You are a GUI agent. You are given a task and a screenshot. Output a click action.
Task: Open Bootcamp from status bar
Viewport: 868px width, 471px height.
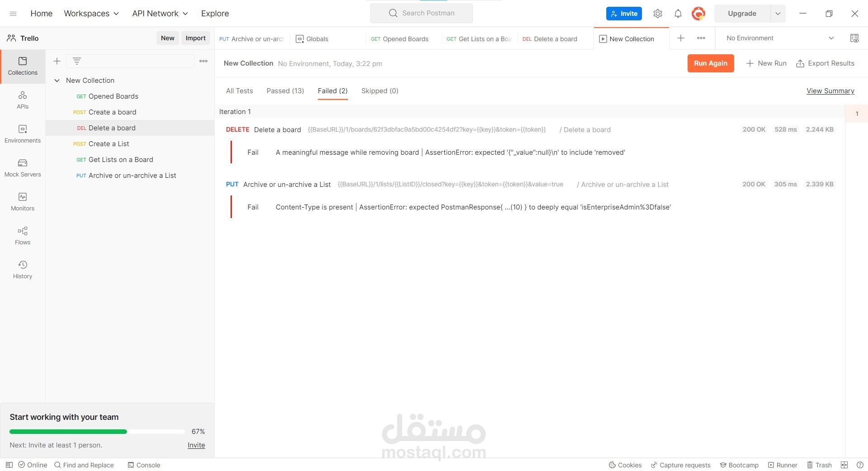(x=739, y=465)
